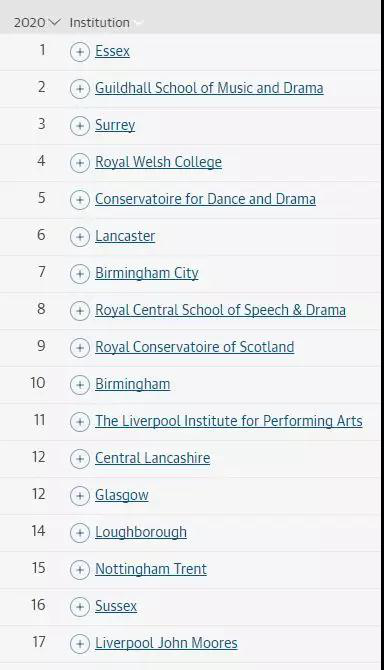The height and width of the screenshot is (670, 384).
Task: Click the plus circle beside Lancaster
Action: pyautogui.click(x=80, y=237)
